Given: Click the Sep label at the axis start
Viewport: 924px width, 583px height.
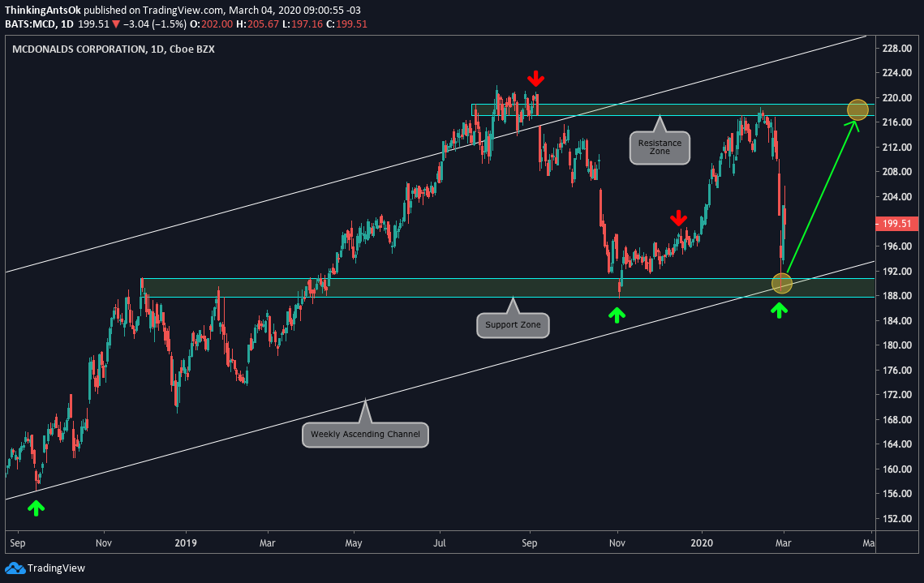Looking at the screenshot, I should point(18,543).
